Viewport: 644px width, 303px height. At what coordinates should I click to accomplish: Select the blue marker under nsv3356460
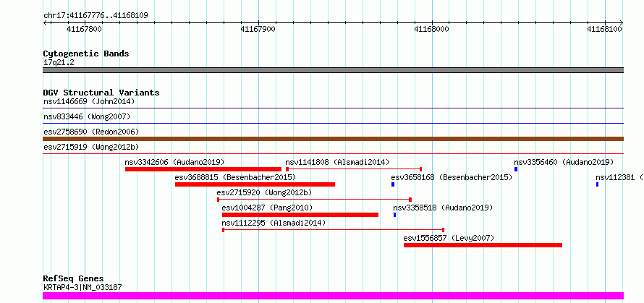516,169
